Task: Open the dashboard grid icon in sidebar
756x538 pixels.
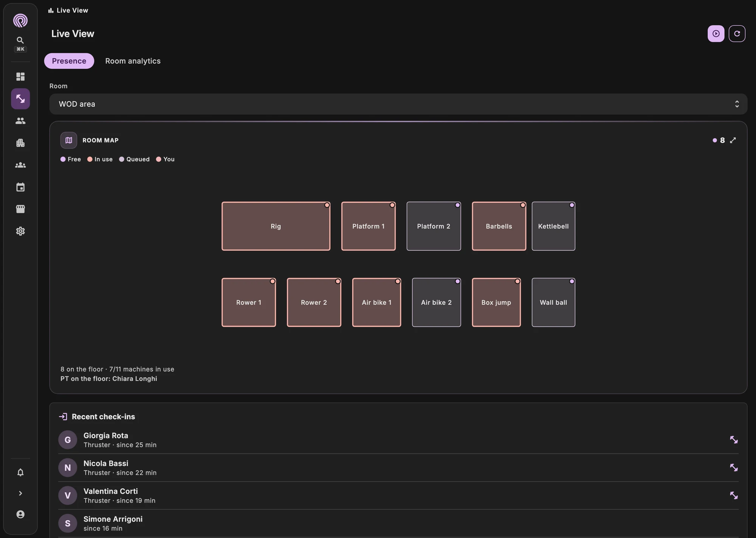Action: tap(20, 77)
